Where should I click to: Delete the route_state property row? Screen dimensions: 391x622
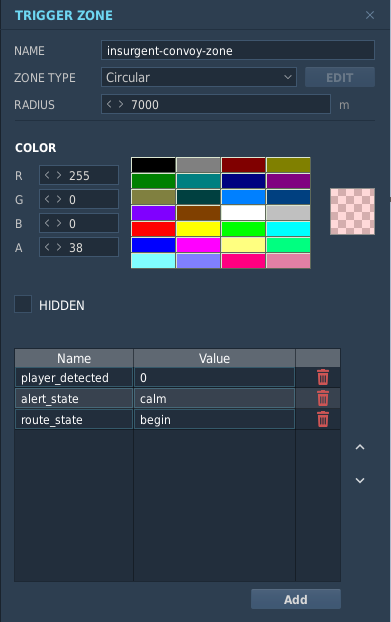click(x=323, y=419)
